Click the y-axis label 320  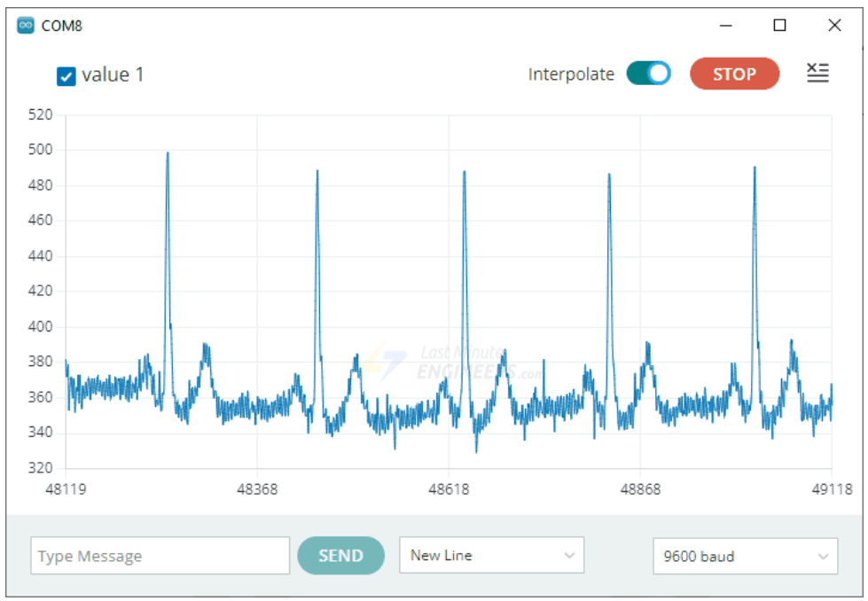click(x=41, y=468)
